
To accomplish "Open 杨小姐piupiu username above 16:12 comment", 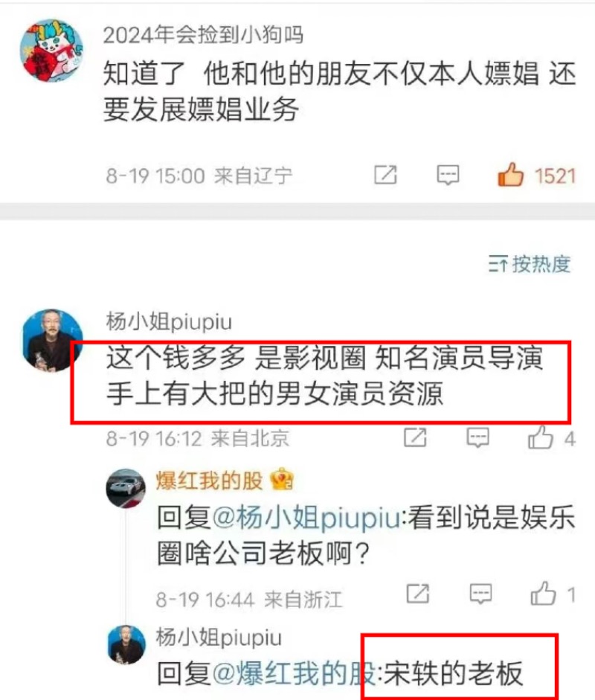I will point(169,321).
